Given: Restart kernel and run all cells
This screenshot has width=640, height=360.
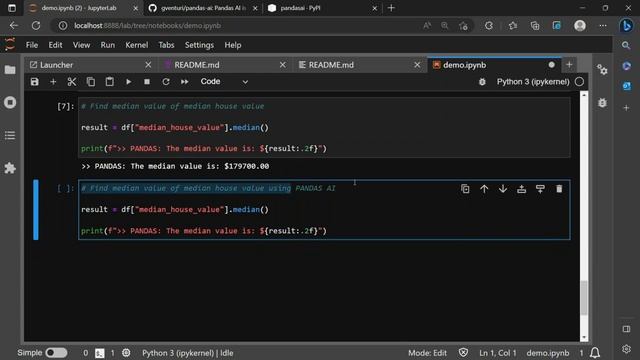Looking at the screenshot, I should pos(184,82).
